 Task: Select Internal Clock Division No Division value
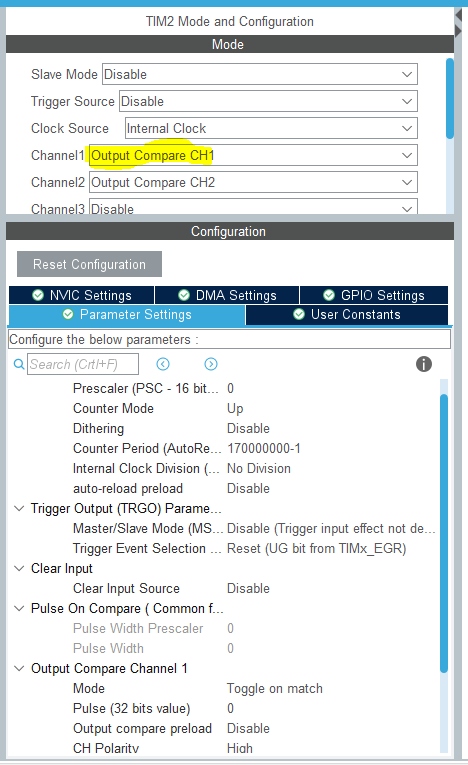pos(259,468)
